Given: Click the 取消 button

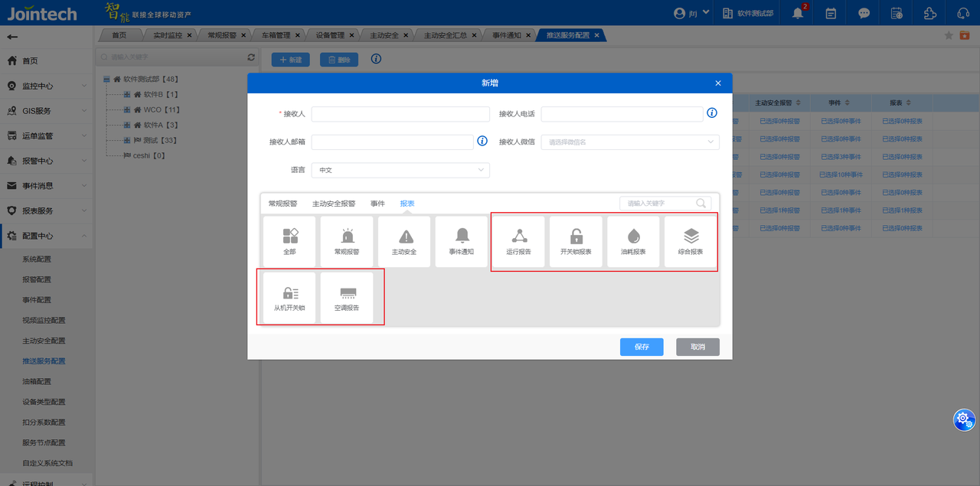Looking at the screenshot, I should pyautogui.click(x=697, y=347).
